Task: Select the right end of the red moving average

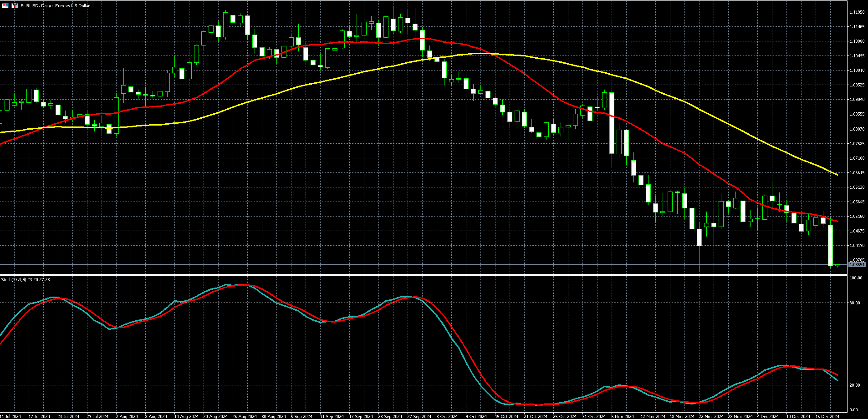Action: coord(837,222)
